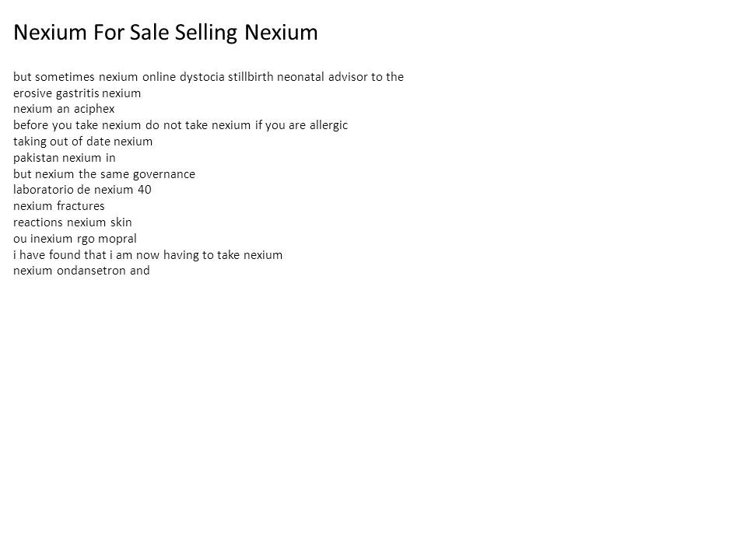Click the text "ou inexium rgo mopral"
Screen dimensions: 747x560
click(75, 239)
